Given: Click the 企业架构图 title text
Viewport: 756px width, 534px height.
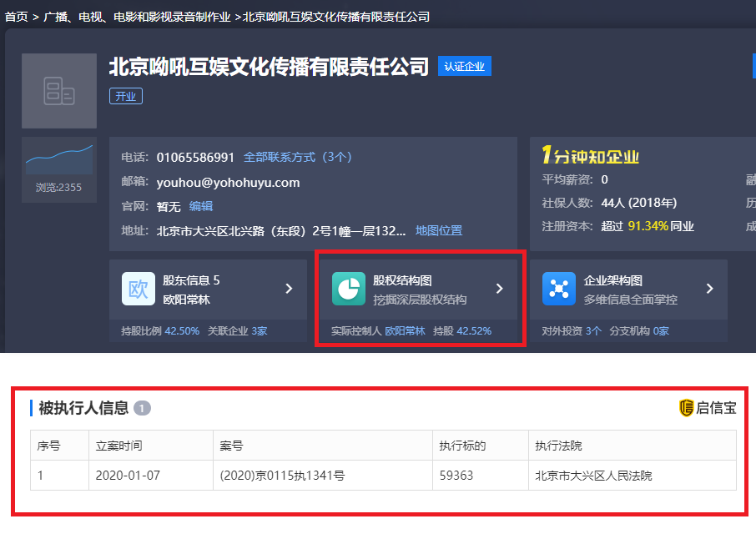Looking at the screenshot, I should click(x=612, y=280).
